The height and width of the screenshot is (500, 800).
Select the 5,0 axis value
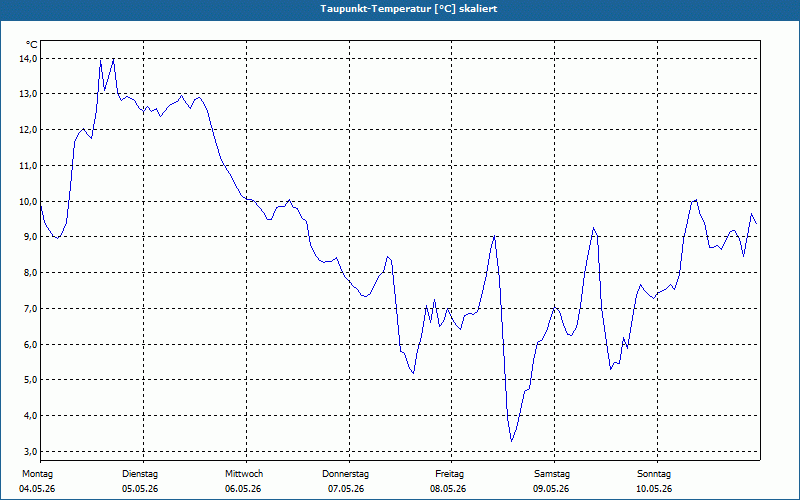click(30, 380)
